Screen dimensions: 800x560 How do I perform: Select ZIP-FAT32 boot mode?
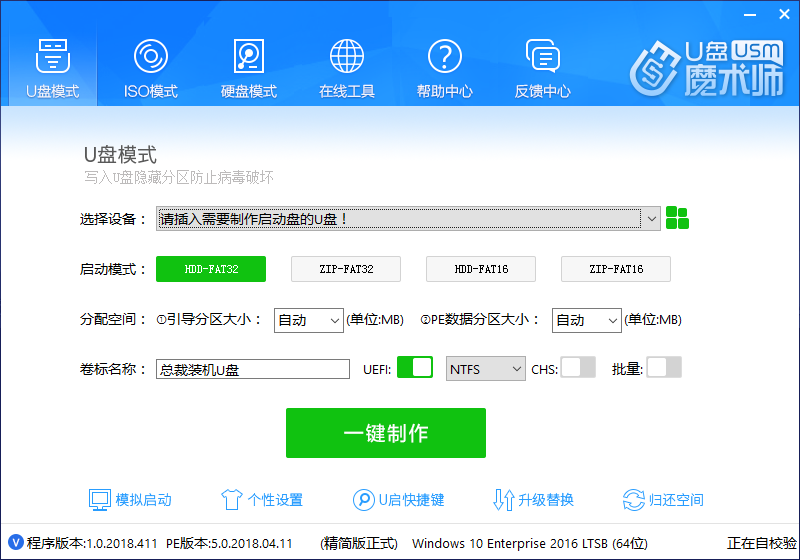coord(346,269)
